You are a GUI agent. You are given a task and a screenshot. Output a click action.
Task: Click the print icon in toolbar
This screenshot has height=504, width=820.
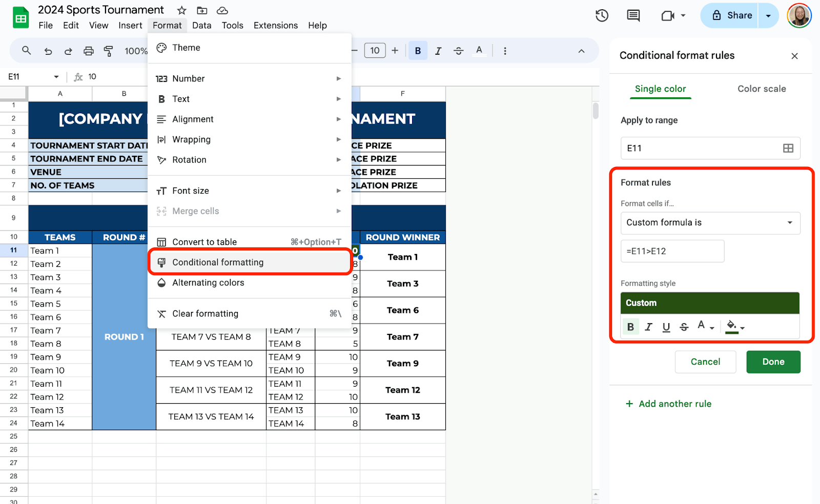pos(89,51)
